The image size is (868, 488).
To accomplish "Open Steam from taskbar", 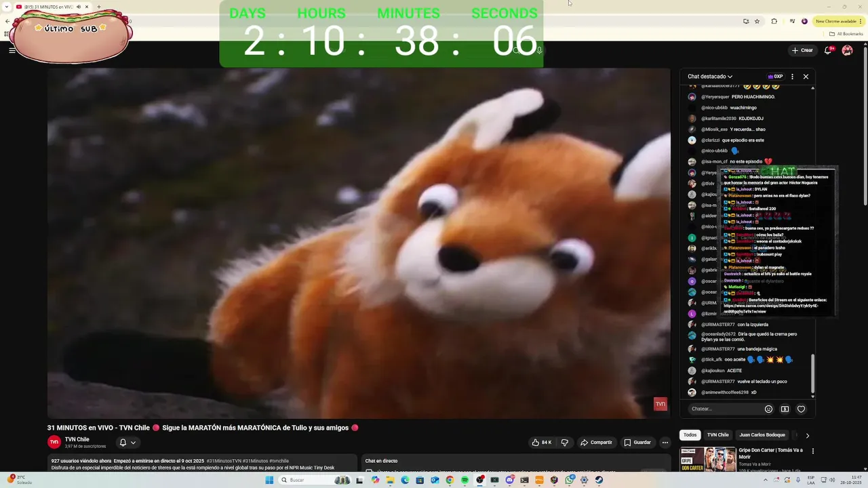I will click(599, 480).
